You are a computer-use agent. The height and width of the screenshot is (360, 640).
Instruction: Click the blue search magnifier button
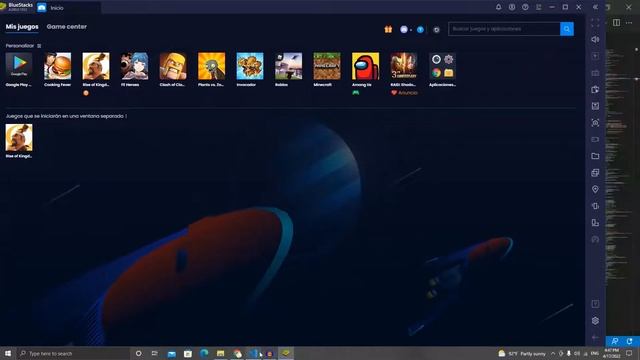[x=567, y=29]
